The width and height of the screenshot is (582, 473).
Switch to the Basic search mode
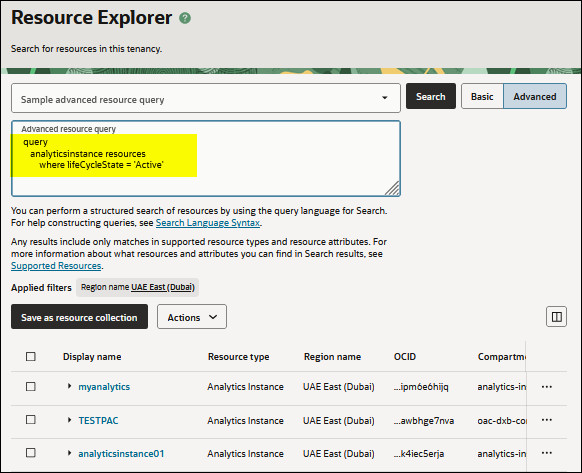[482, 97]
